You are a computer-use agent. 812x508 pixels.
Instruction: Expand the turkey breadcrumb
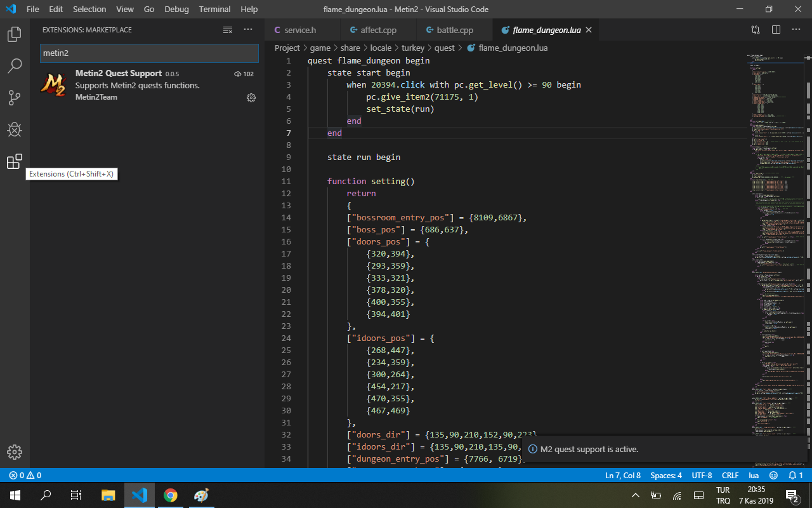(x=413, y=48)
